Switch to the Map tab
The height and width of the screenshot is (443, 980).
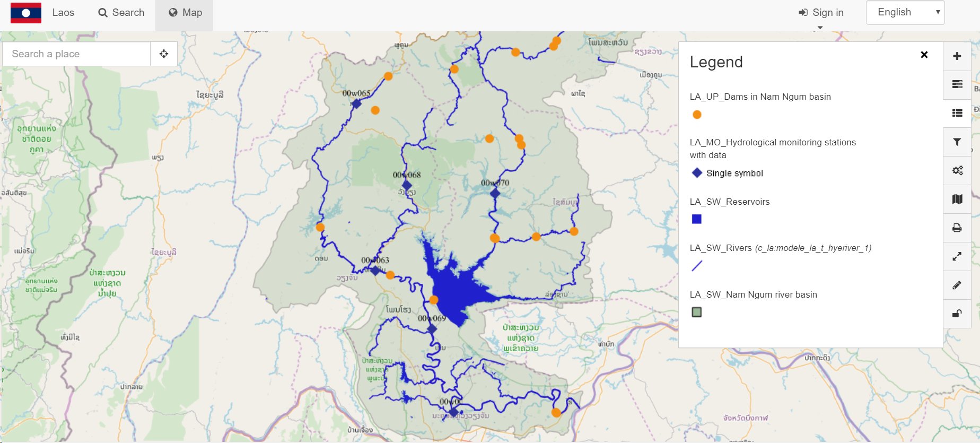[x=185, y=13]
